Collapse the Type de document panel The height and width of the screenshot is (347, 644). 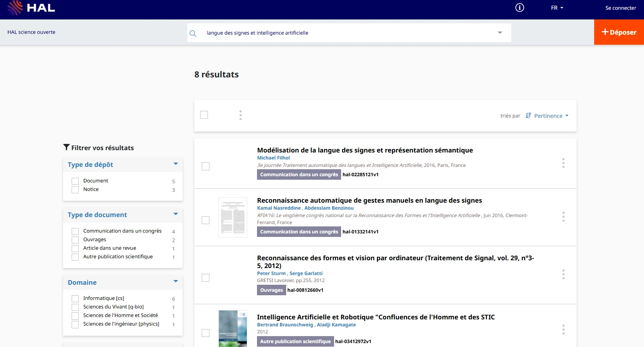(176, 214)
